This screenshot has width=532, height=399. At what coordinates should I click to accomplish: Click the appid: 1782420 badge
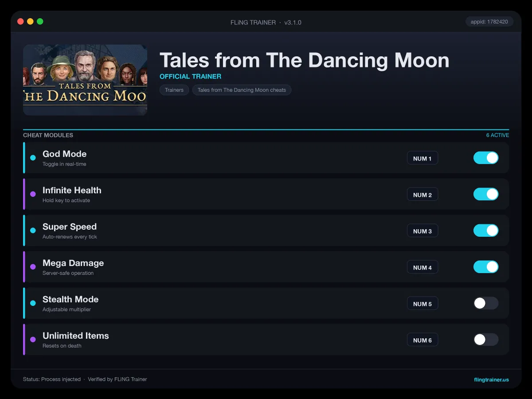pyautogui.click(x=489, y=22)
